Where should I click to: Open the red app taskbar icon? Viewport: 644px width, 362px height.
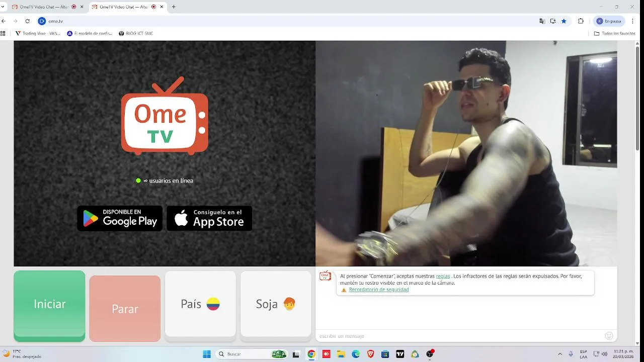click(x=326, y=354)
